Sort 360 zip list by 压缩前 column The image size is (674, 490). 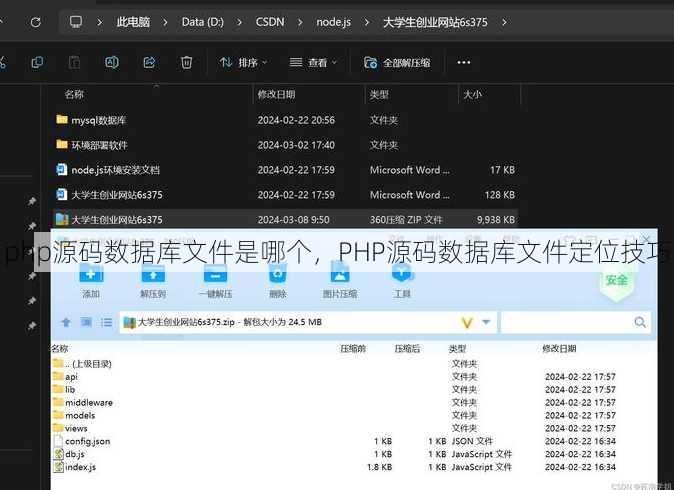pyautogui.click(x=353, y=349)
